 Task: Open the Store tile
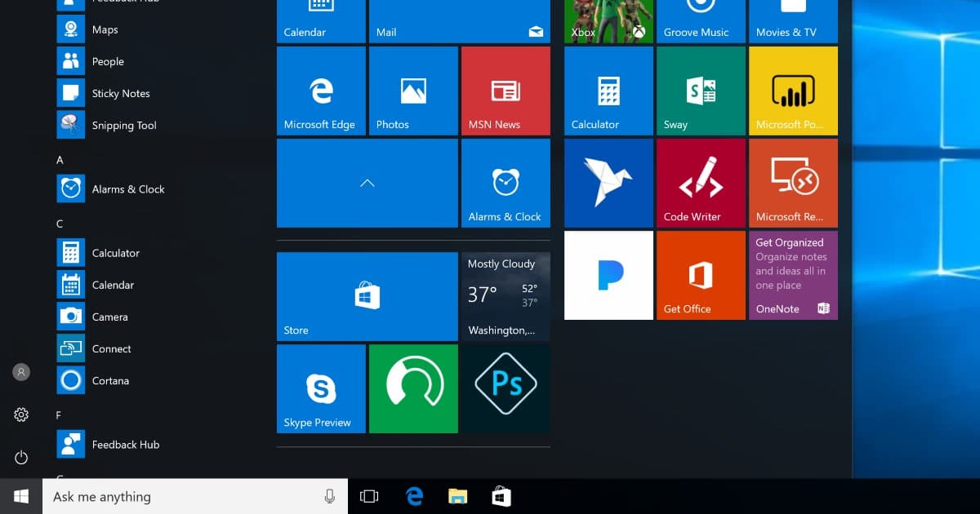[x=367, y=296]
